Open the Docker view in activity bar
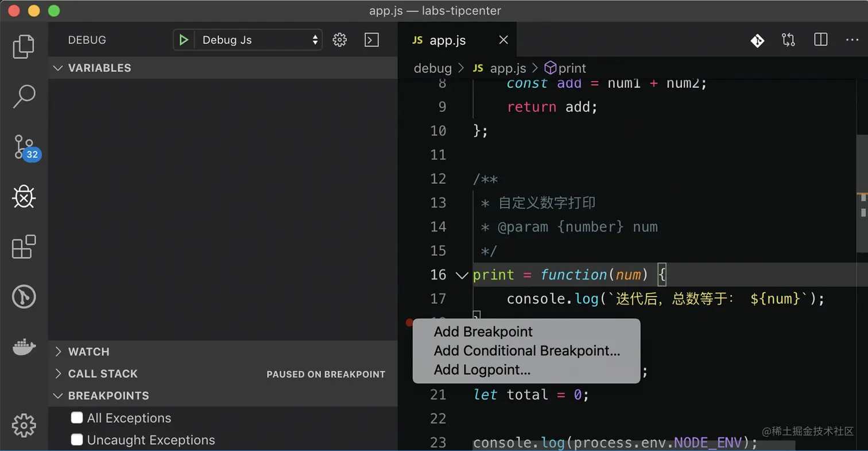The width and height of the screenshot is (868, 451). pyautogui.click(x=24, y=347)
